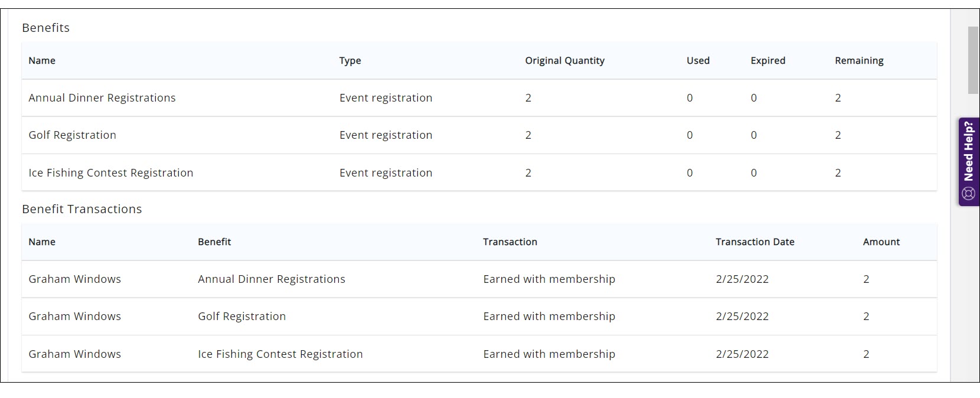Select the Golf Registration benefit row
This screenshot has height=398, width=980.
72,135
